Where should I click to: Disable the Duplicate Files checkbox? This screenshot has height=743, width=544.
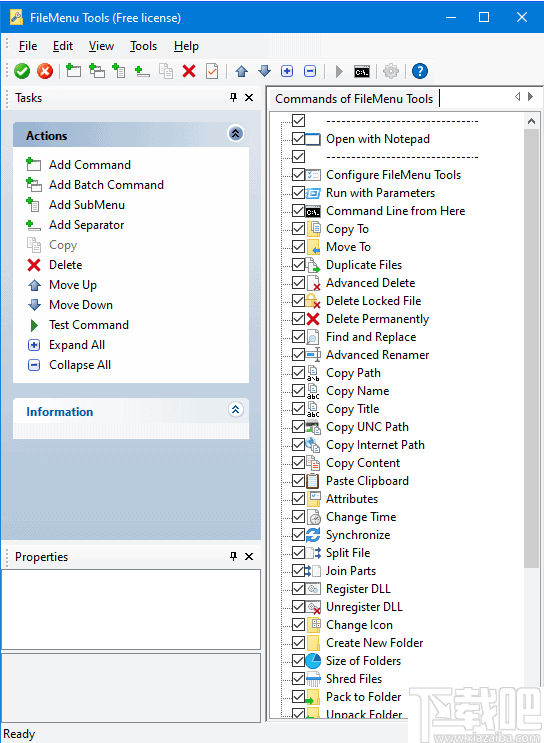298,265
